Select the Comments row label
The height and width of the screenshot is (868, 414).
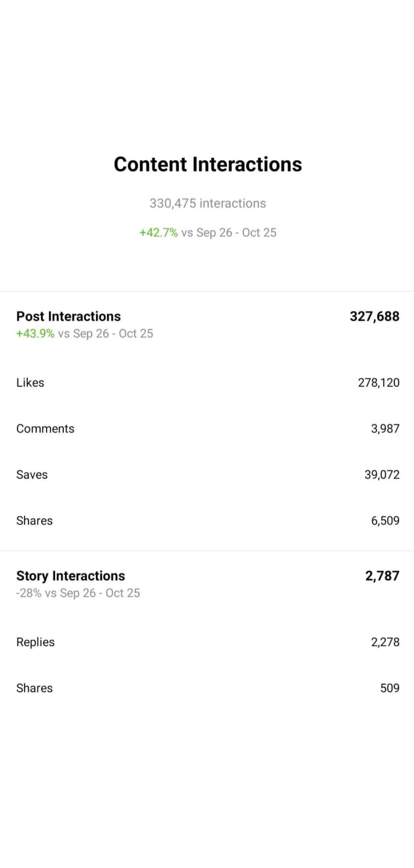pyautogui.click(x=45, y=428)
